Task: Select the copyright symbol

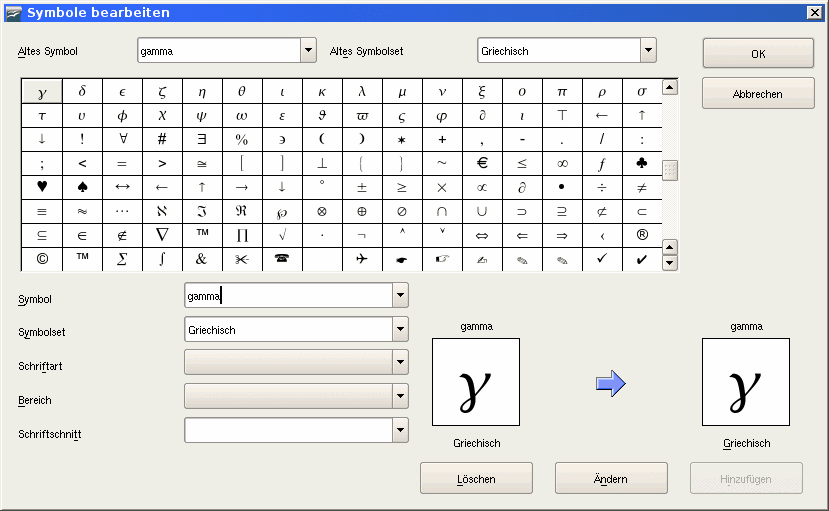Action: 42,259
